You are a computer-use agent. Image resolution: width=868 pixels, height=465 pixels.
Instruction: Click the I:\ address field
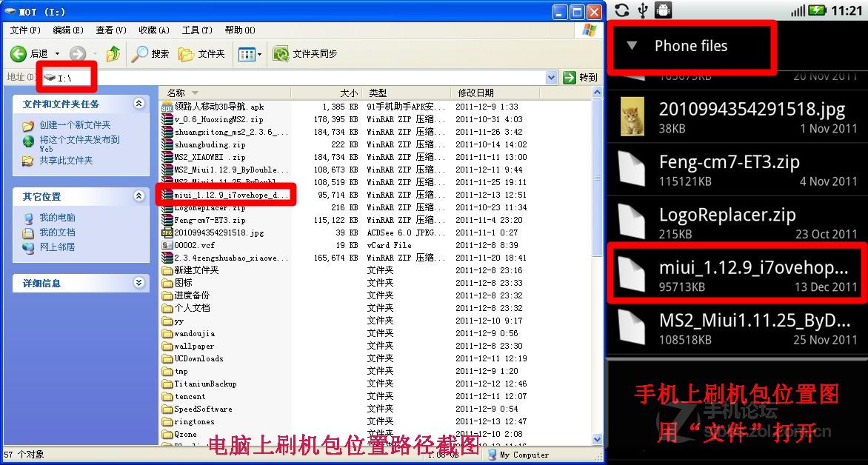tap(299, 78)
